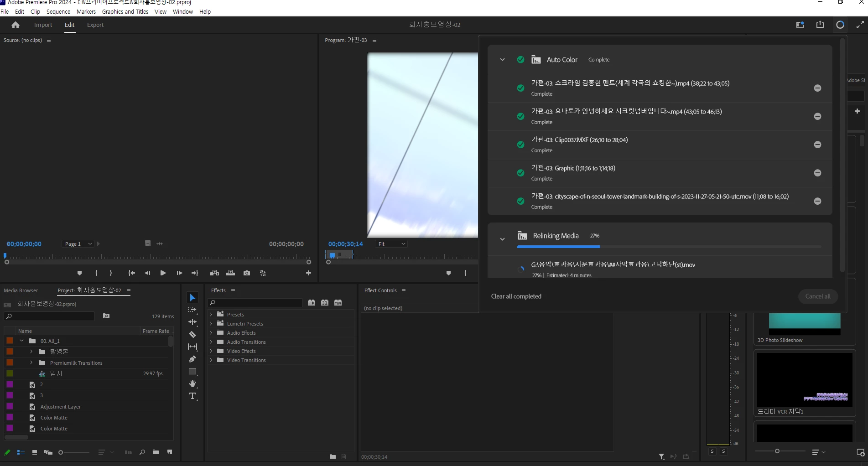Expand the 촬영본 bin
The image size is (868, 466).
click(x=31, y=352)
